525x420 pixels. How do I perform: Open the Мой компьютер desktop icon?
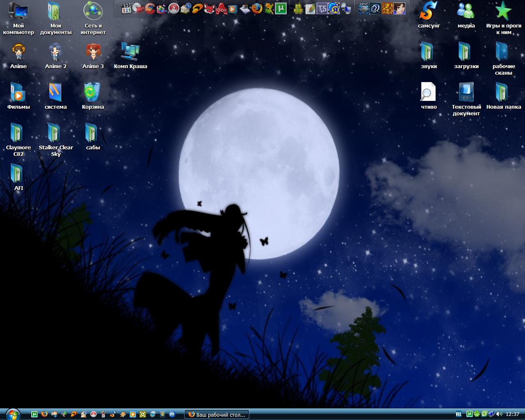tap(18, 18)
